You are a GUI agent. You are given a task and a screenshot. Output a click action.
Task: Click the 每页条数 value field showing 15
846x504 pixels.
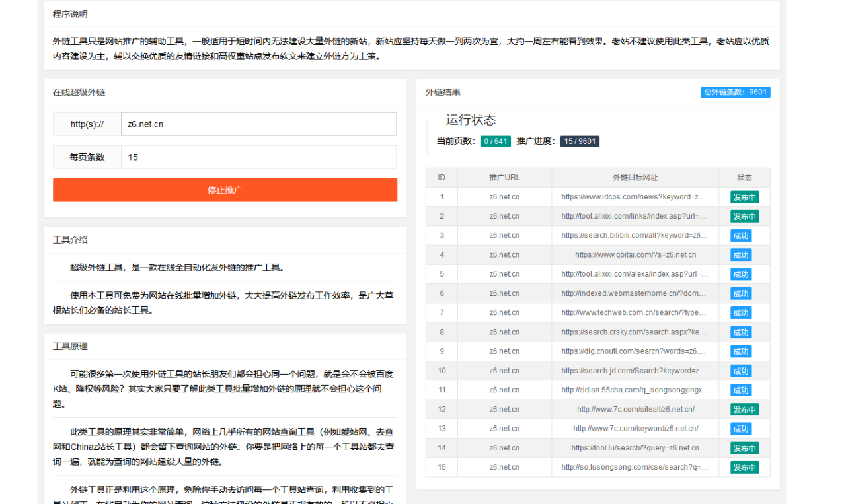[258, 157]
